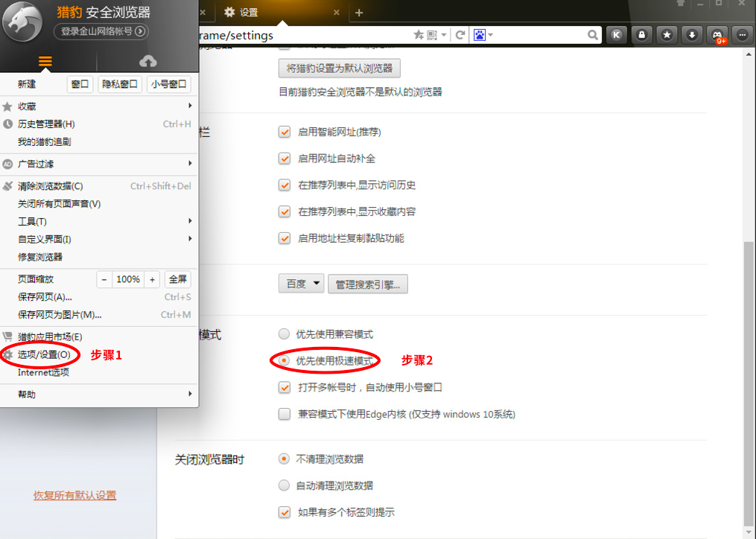Open the K toolbar icon

[x=616, y=35]
